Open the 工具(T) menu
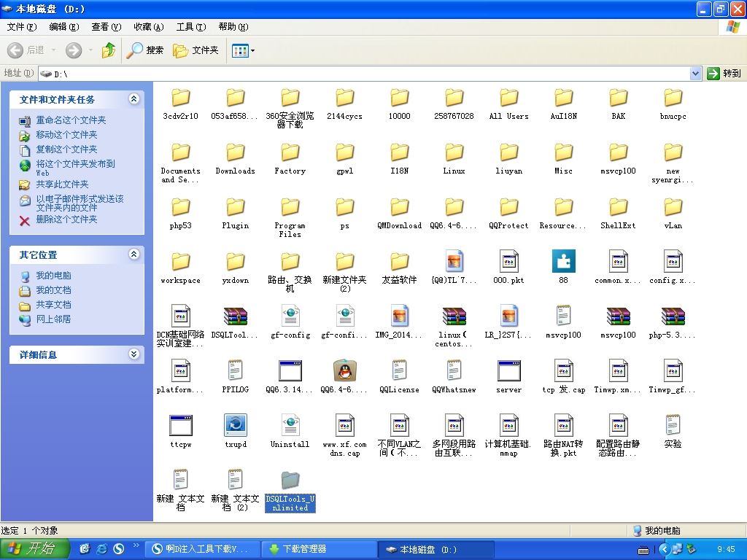Viewport: 747px width, 560px height. coord(191,27)
